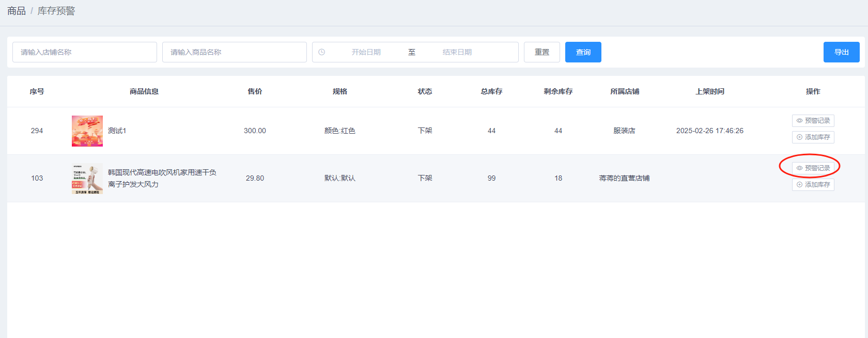868x338 pixels.
Task: Export the list with 导出 button
Action: (x=841, y=52)
